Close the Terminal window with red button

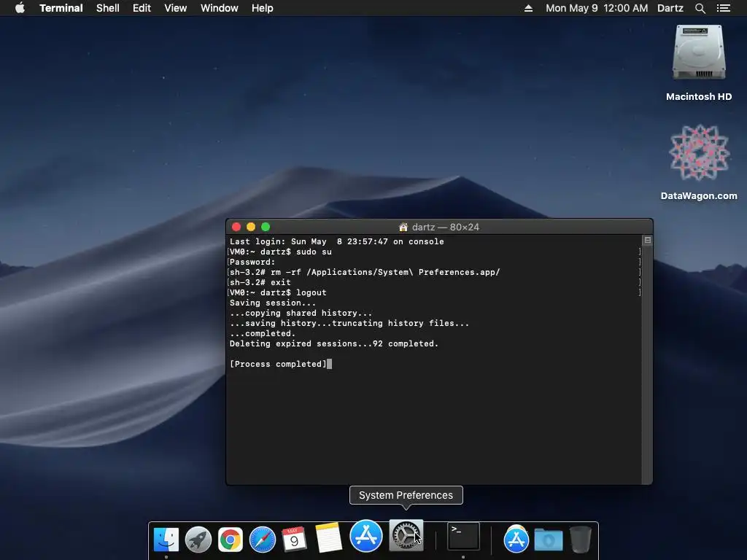coord(236,227)
